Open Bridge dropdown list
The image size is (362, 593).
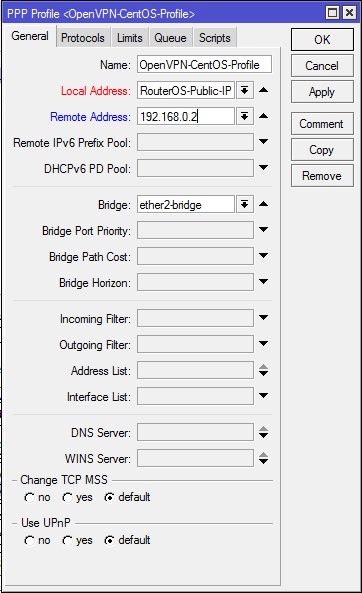(245, 205)
